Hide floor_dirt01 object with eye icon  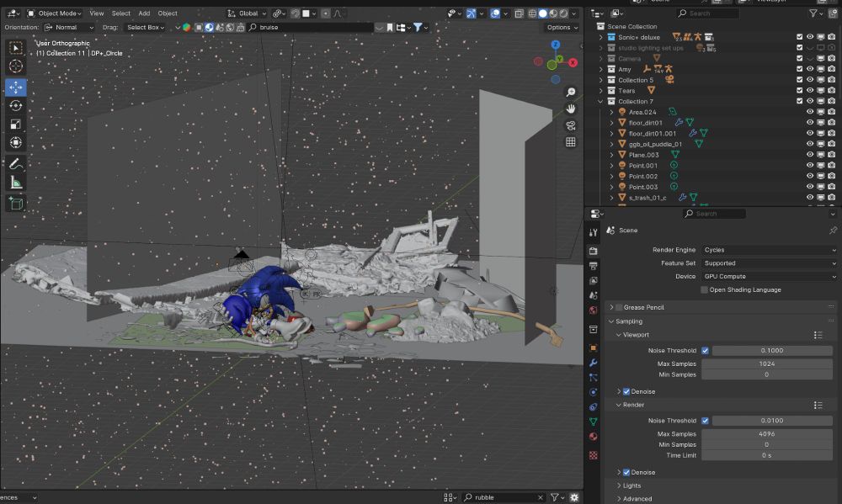(810, 122)
